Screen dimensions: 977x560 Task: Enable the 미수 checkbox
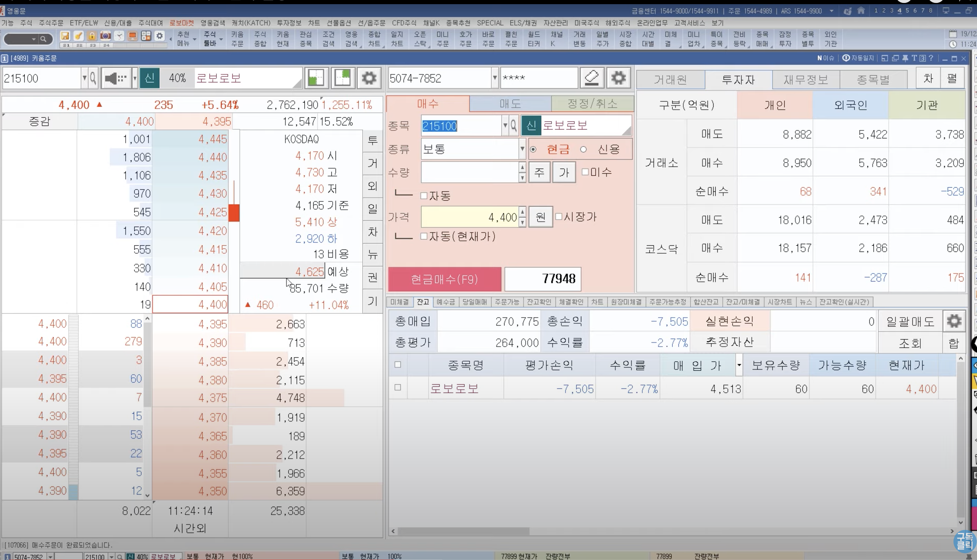(585, 172)
